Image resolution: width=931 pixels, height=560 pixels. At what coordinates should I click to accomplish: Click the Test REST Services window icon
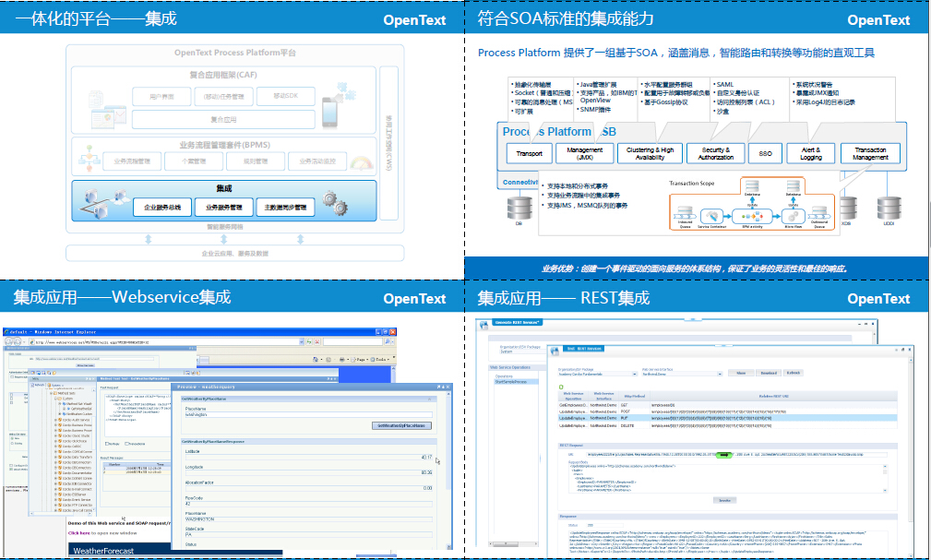[x=555, y=351]
